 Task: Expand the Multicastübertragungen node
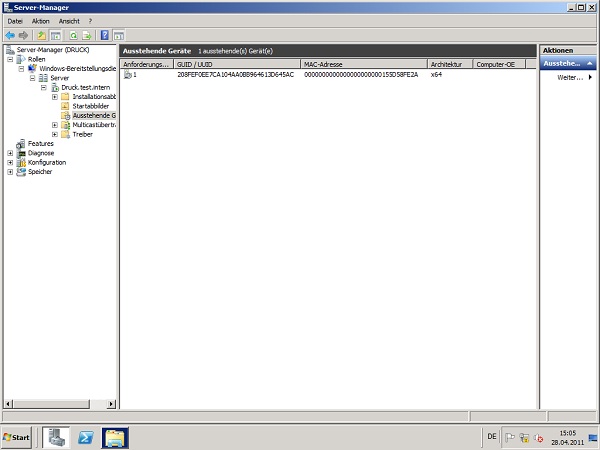(55, 125)
